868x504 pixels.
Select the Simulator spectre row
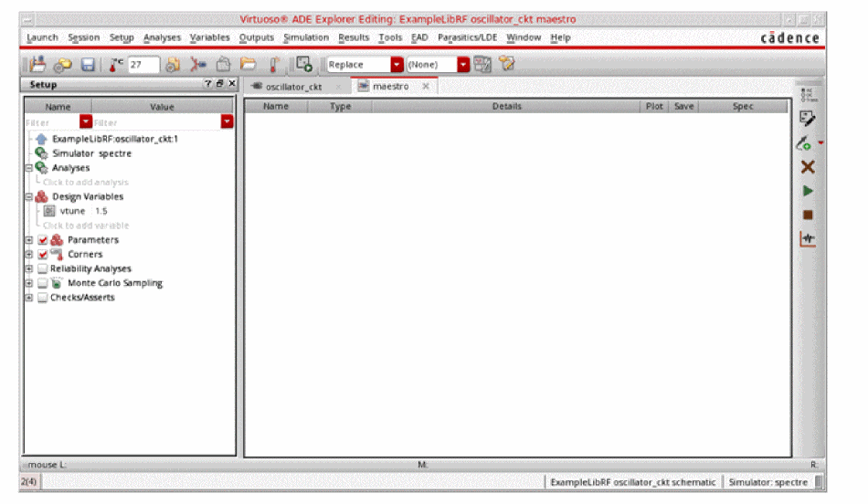pyautogui.click(x=92, y=153)
